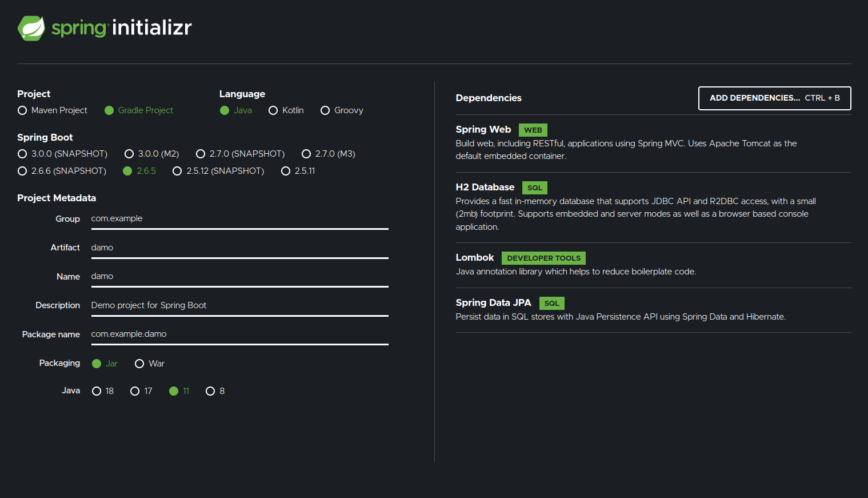Click the WEB tag badge
868x498 pixels.
point(533,130)
